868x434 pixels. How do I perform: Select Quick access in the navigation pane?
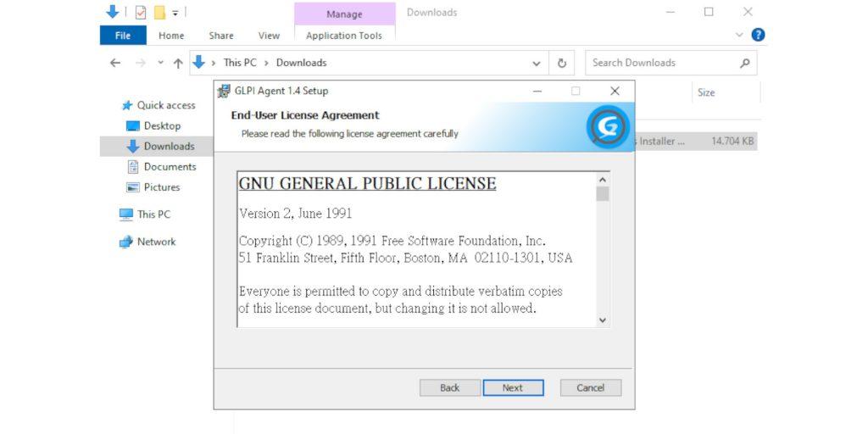tap(159, 105)
